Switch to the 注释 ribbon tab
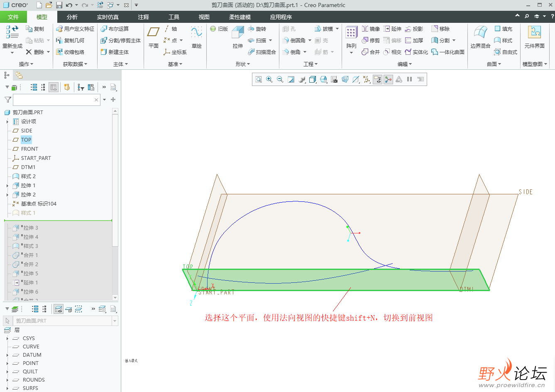Viewport: 555px width, 392px height. 144,17
